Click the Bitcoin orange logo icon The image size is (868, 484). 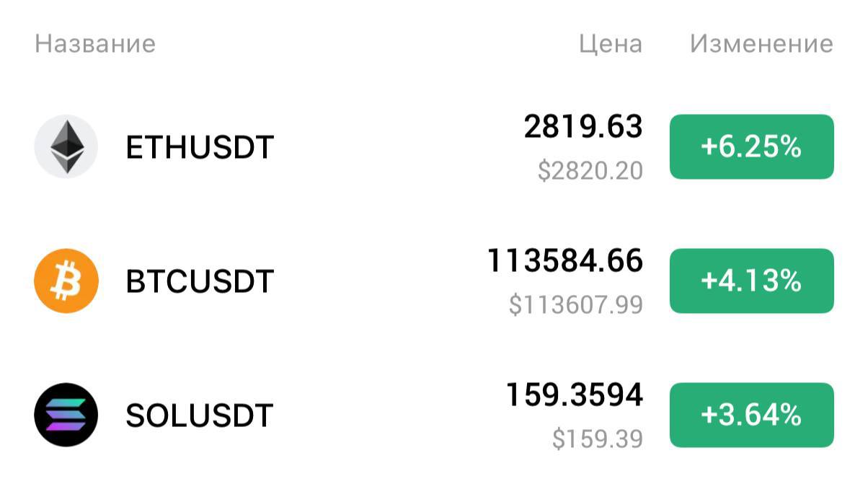(66, 281)
